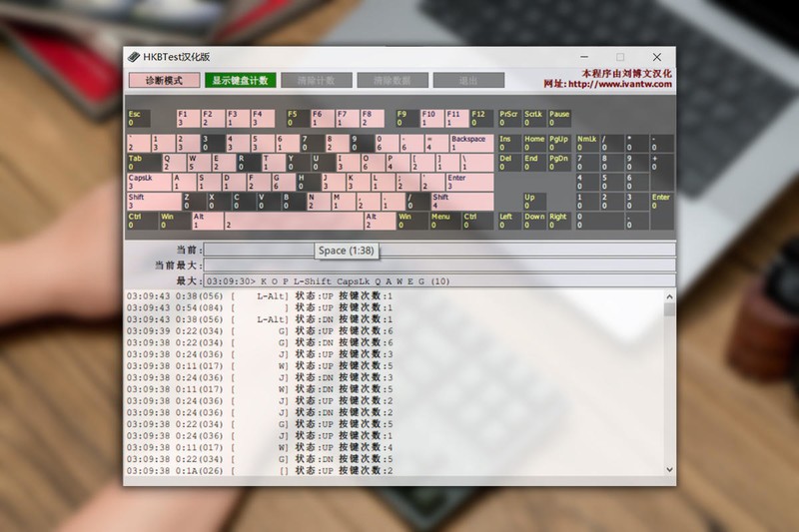Click the Up arrow key tile
The width and height of the screenshot is (799, 532).
[534, 201]
